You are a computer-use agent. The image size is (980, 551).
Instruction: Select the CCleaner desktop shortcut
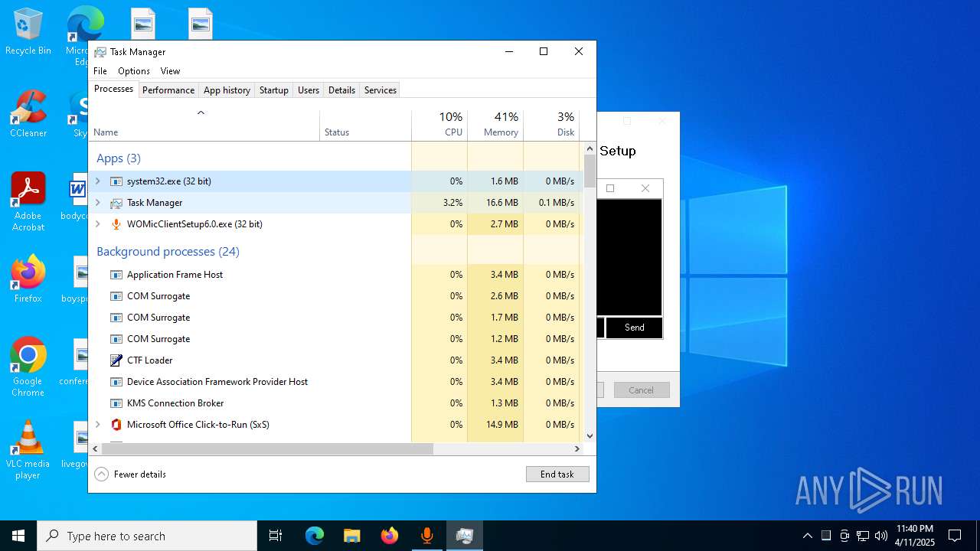[x=28, y=115]
